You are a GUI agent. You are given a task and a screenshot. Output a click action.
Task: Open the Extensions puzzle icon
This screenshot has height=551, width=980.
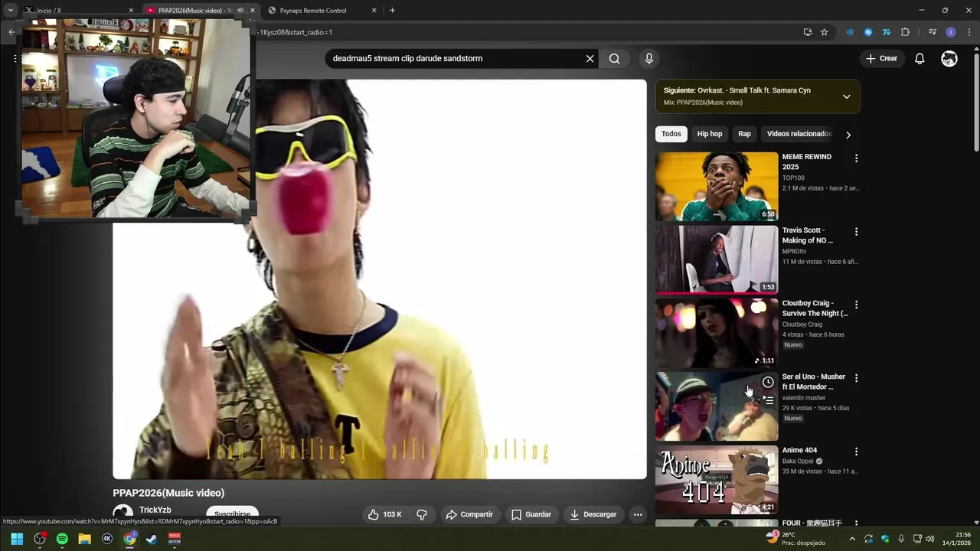(x=905, y=32)
